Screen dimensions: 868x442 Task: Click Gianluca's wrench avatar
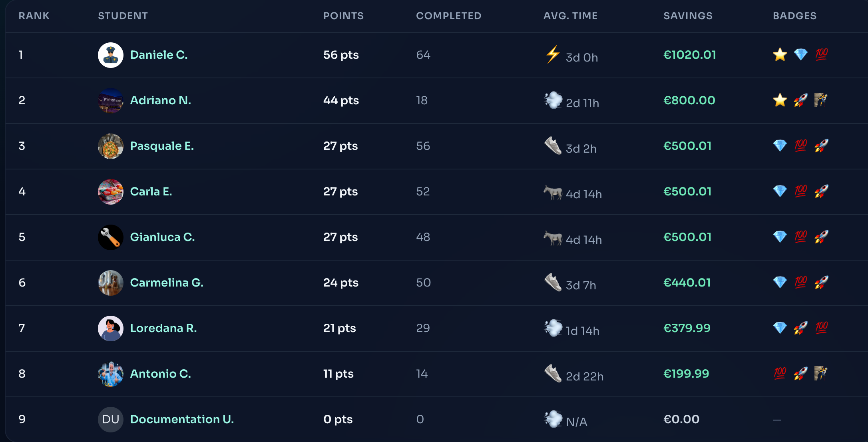111,237
